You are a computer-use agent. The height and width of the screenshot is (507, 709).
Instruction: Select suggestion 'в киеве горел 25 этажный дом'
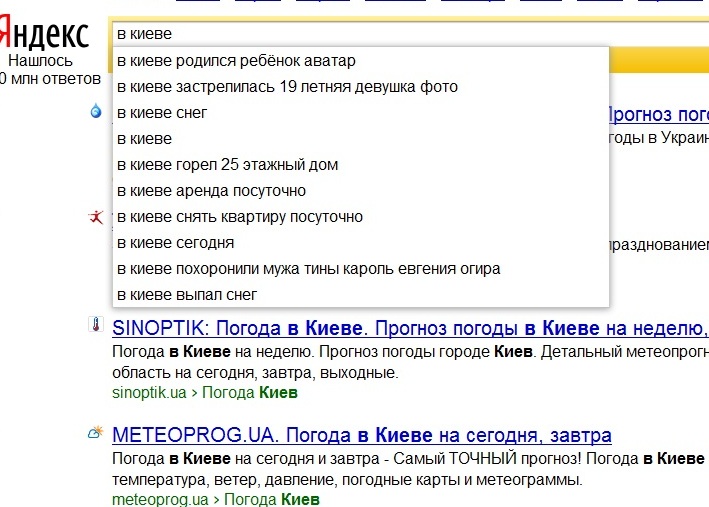(361, 165)
